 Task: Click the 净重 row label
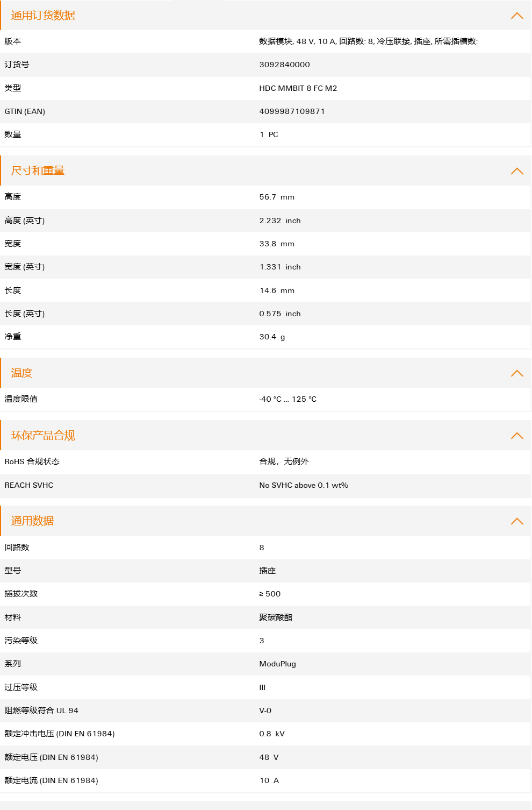tap(12, 337)
